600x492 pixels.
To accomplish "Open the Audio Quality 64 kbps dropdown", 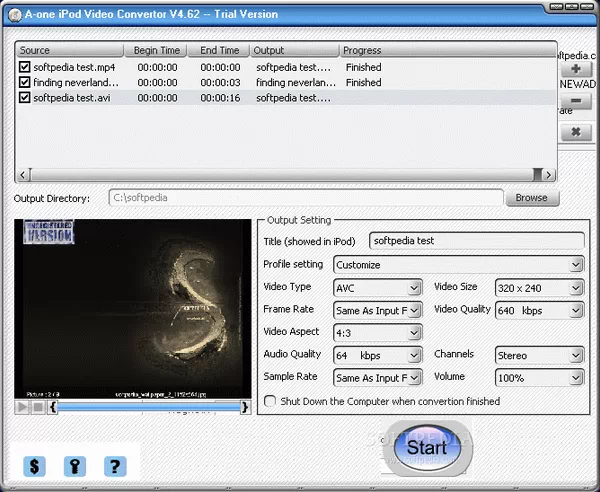I will 414,355.
